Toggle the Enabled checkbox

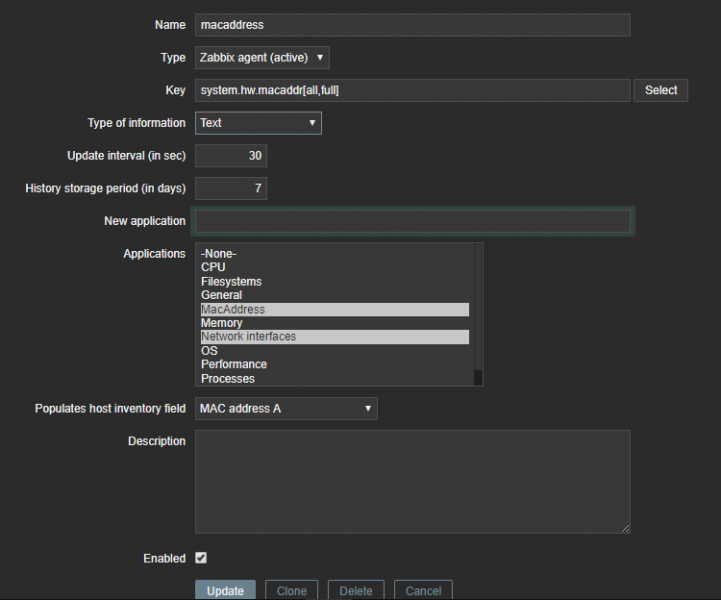pos(201,558)
